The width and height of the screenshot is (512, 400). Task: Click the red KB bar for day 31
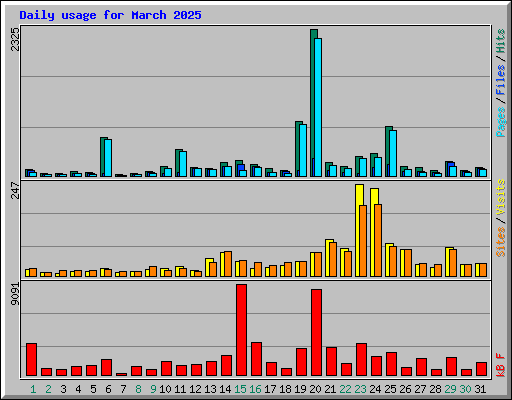(482, 369)
